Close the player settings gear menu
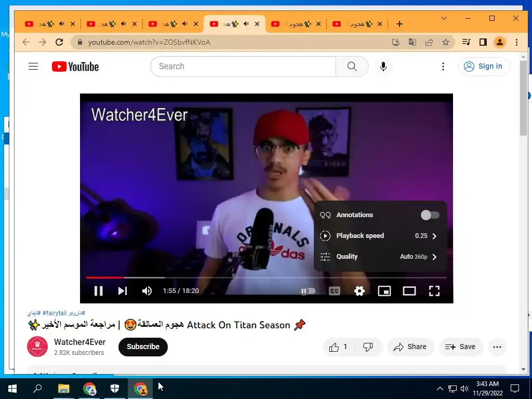Screen dimensions: 532x399 coord(360,291)
